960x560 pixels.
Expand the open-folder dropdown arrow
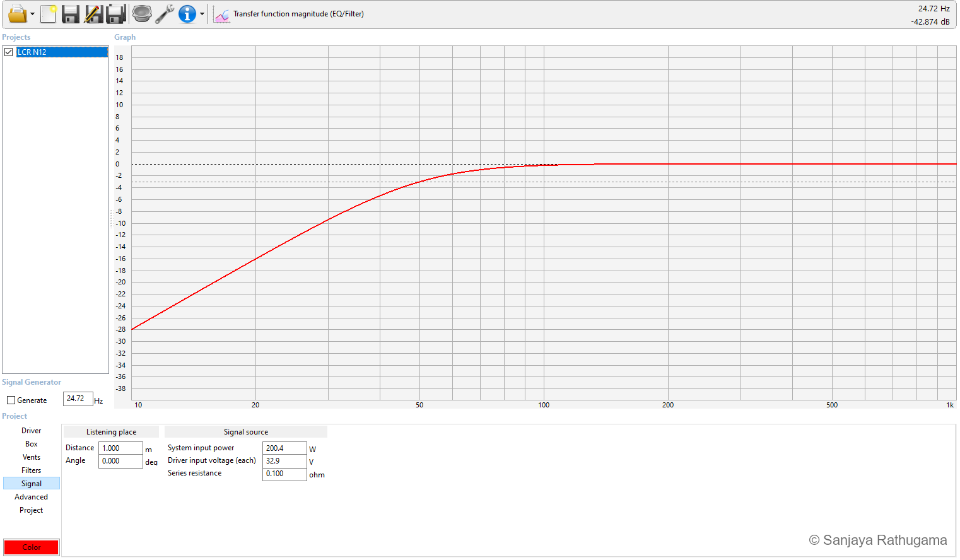32,14
